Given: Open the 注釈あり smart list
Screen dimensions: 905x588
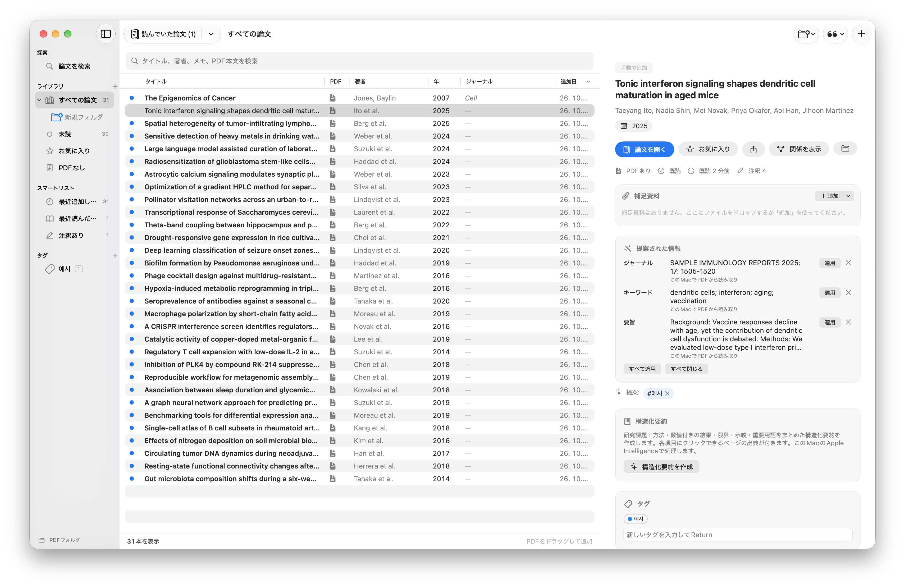Looking at the screenshot, I should pos(75,236).
